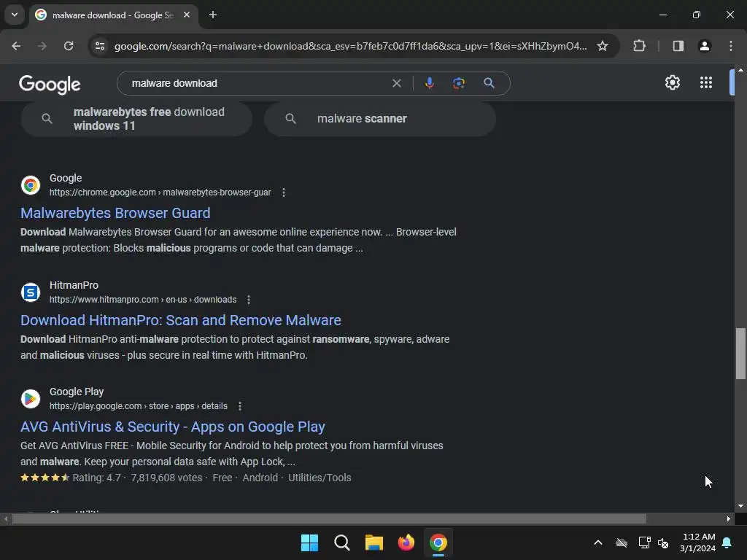Screen dimensions: 747x560
Task: Click the horizontal scroll left arrow
Action: pos(6,518)
